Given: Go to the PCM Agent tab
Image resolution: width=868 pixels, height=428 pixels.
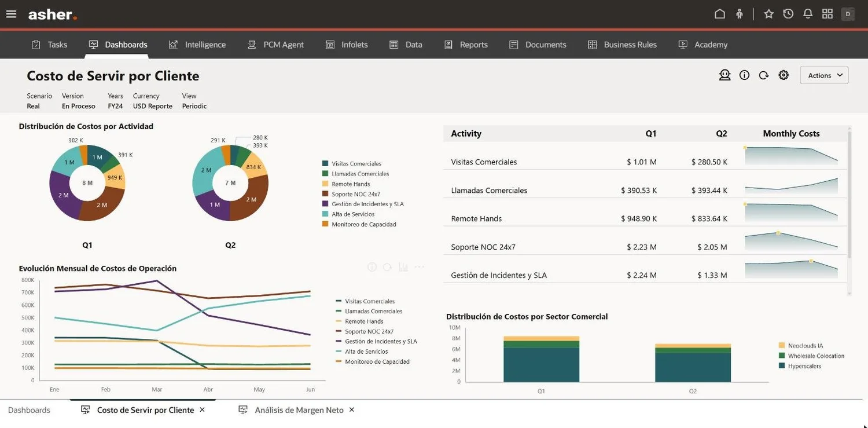Looking at the screenshot, I should (x=275, y=45).
